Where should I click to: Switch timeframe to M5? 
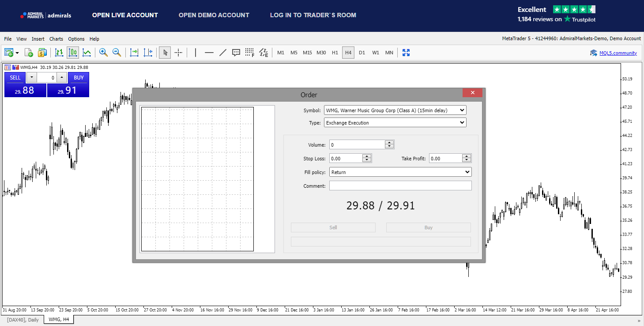click(294, 53)
